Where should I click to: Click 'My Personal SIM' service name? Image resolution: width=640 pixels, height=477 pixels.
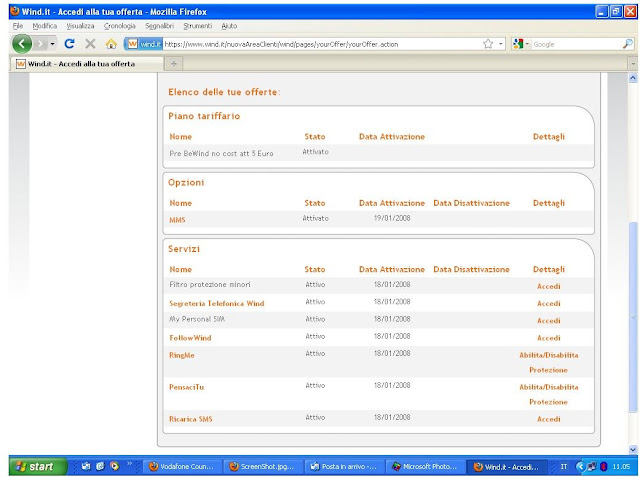(x=197, y=319)
